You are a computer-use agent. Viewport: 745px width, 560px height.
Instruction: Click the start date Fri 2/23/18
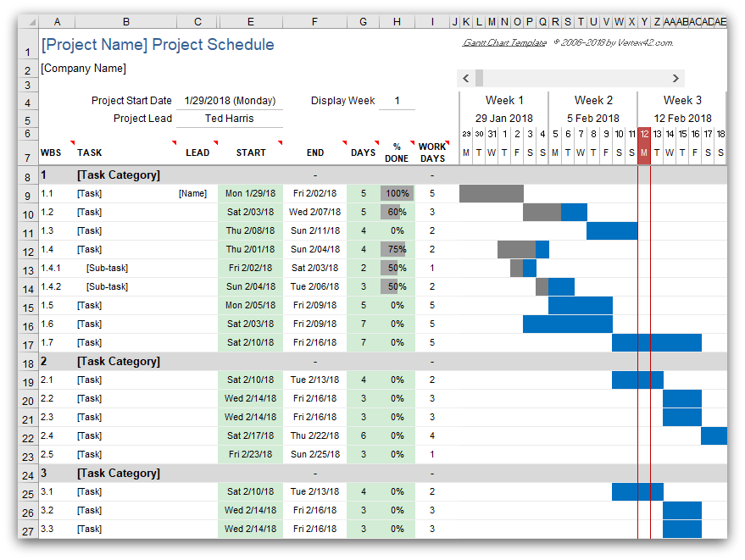coord(250,454)
